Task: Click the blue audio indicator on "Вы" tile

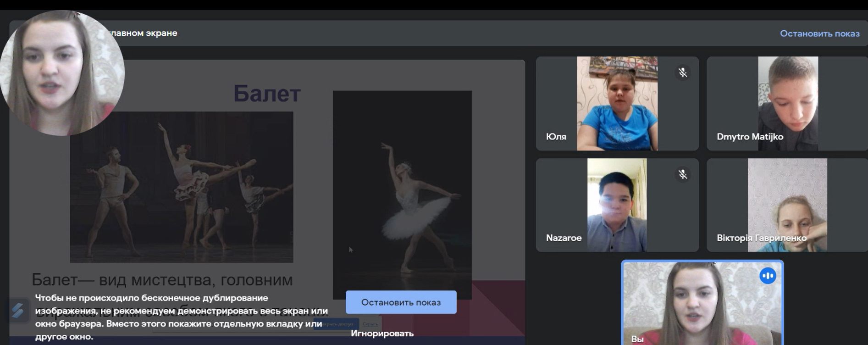Action: coord(768,276)
